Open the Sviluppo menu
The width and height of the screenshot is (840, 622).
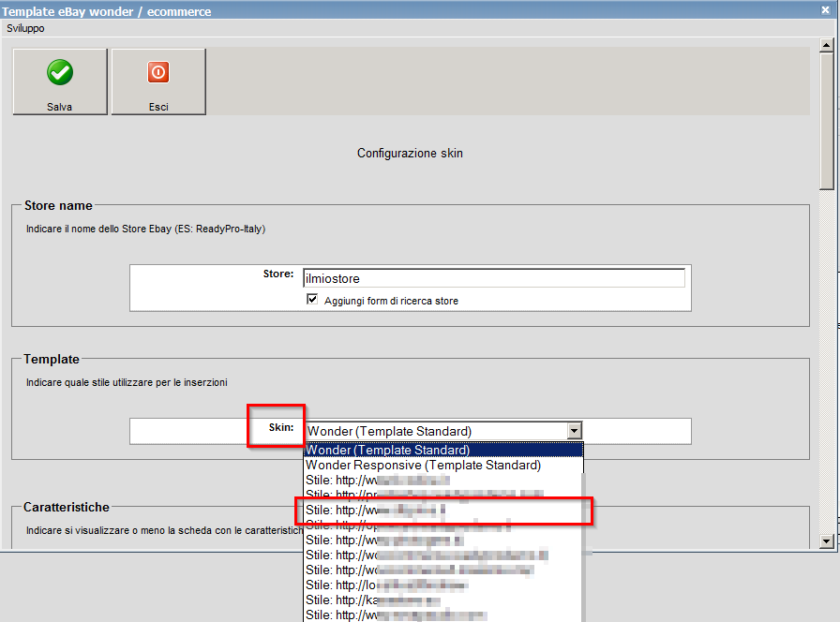(25, 28)
